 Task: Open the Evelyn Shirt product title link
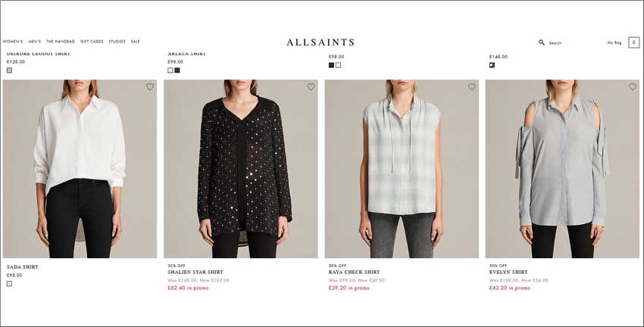(508, 272)
